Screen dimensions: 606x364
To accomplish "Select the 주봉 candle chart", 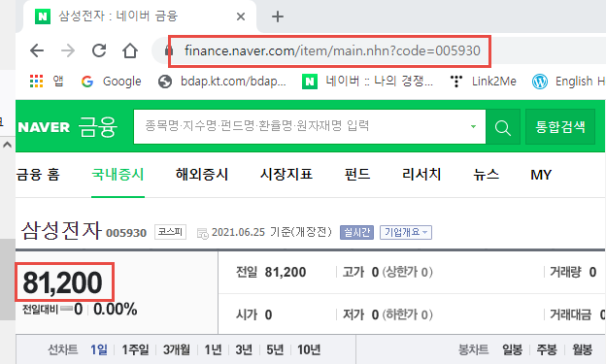I will click(x=547, y=349).
